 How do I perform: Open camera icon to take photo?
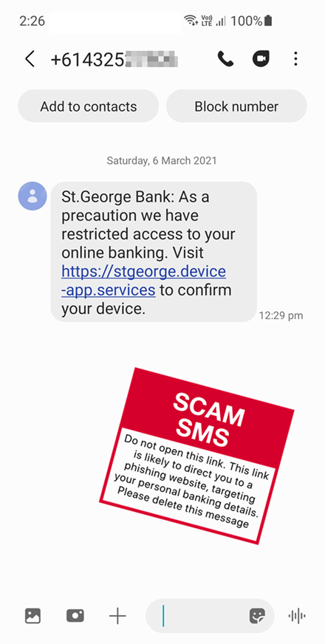click(75, 616)
